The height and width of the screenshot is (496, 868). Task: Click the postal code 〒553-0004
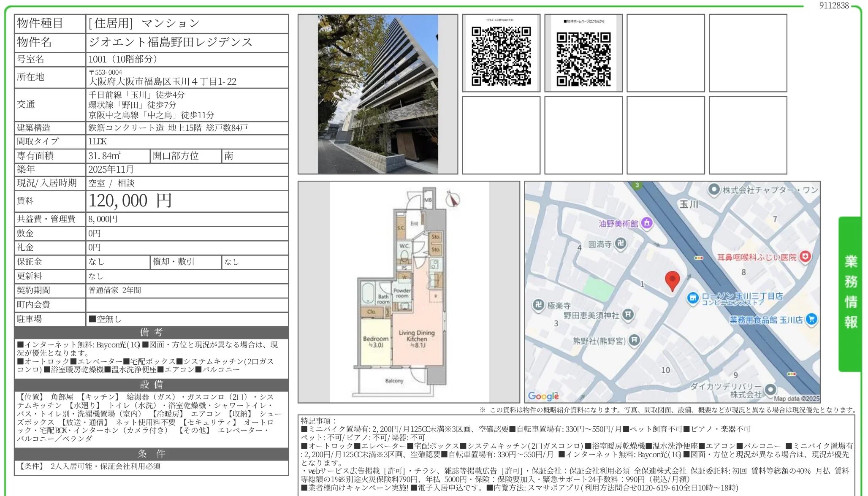point(105,72)
